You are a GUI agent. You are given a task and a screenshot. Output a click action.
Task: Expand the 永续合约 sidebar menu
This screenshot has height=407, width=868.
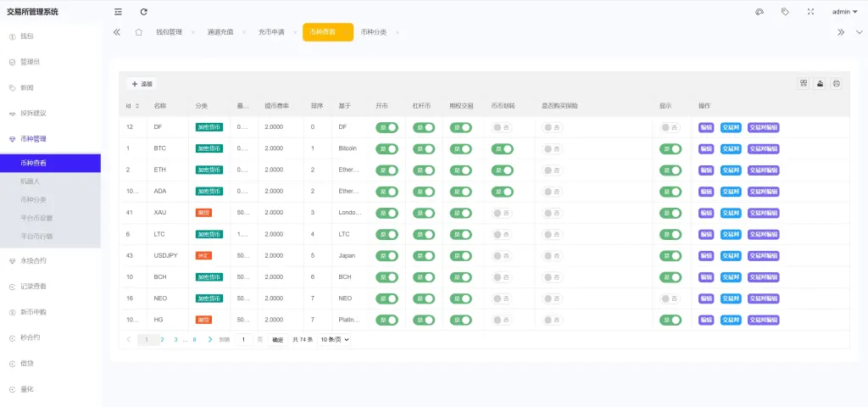pos(50,261)
